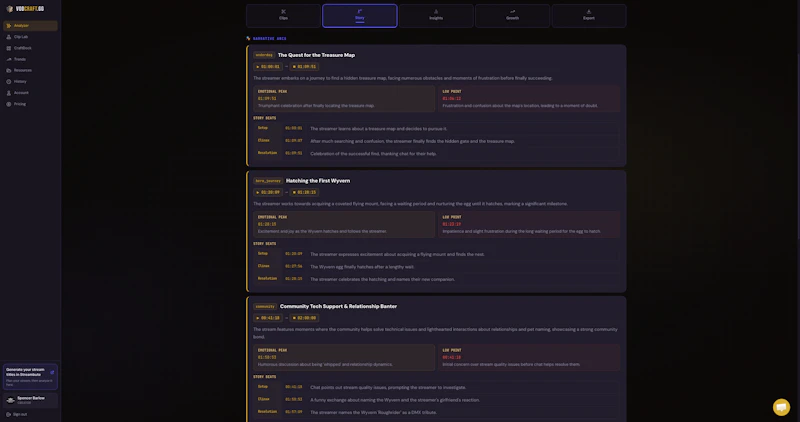
Task: Click Hatching the First Wyvern title
Action: click(318, 181)
